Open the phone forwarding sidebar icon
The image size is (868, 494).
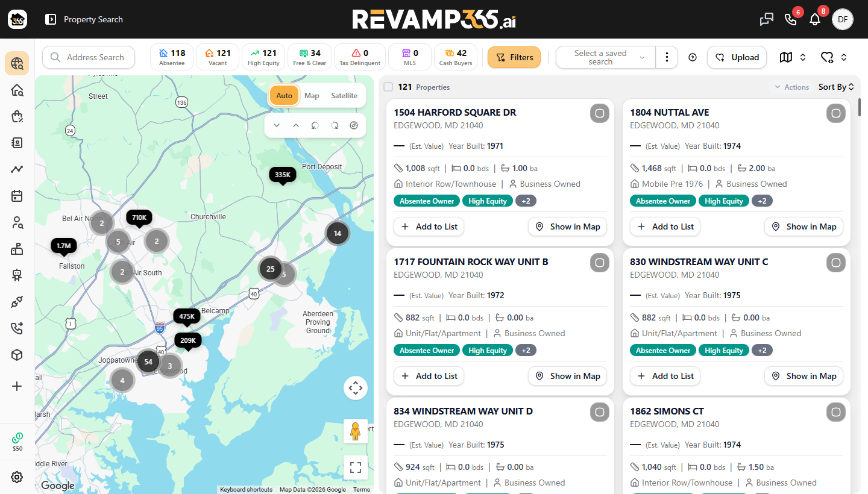17,328
